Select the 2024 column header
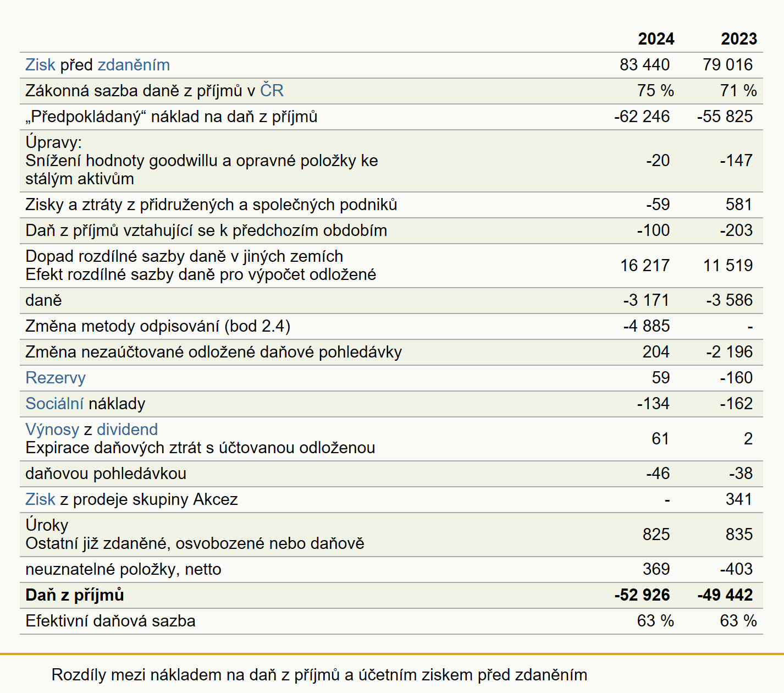Screen dimensions: 784x693 [x=656, y=39]
